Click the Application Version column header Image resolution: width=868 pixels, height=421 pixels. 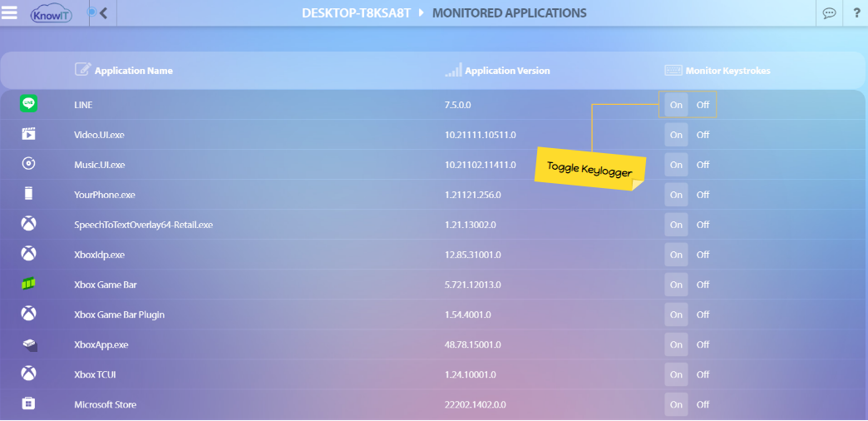click(508, 71)
